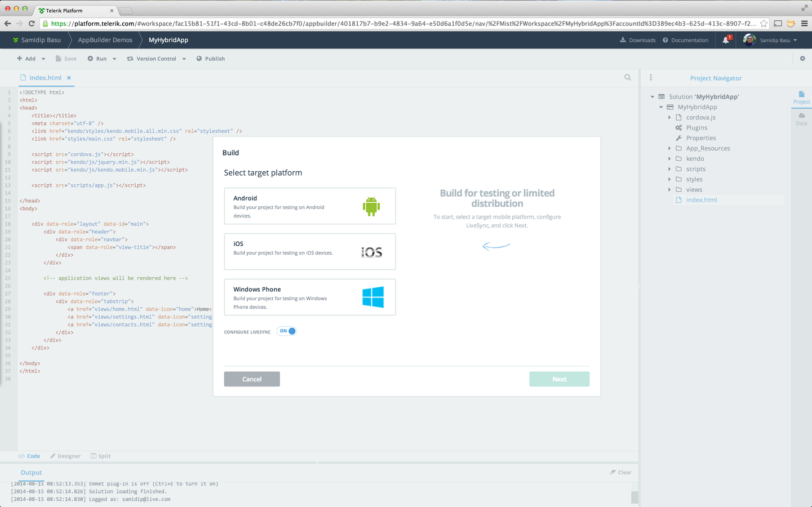Click the blue Windows logo icon
The height and width of the screenshot is (507, 812).
point(373,297)
